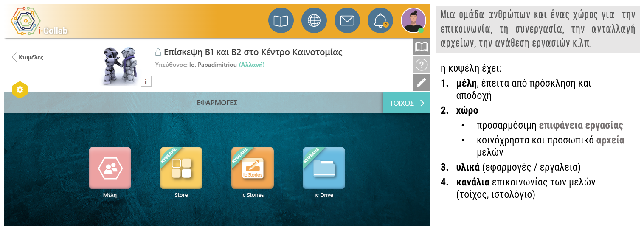This screenshot has width=644, height=230.
Task: Open the ic Drive app tile
Action: point(324,168)
